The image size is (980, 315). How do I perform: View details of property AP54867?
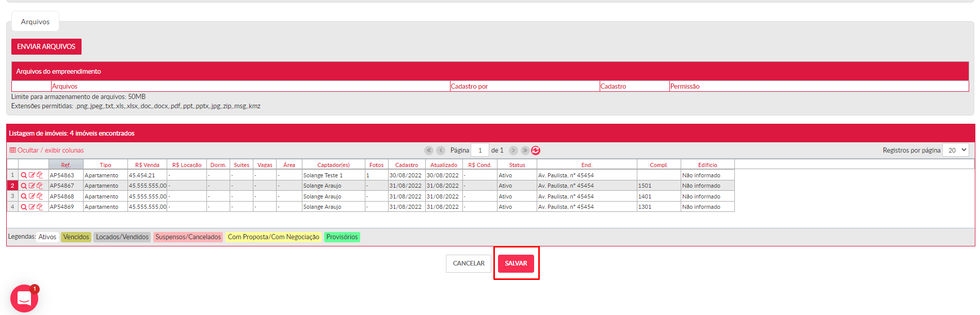click(24, 186)
